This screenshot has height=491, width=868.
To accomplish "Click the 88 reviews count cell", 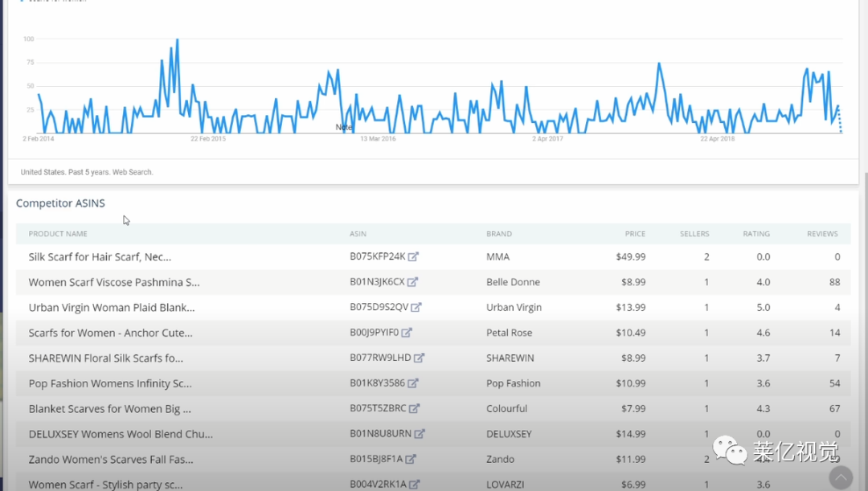I will click(835, 282).
